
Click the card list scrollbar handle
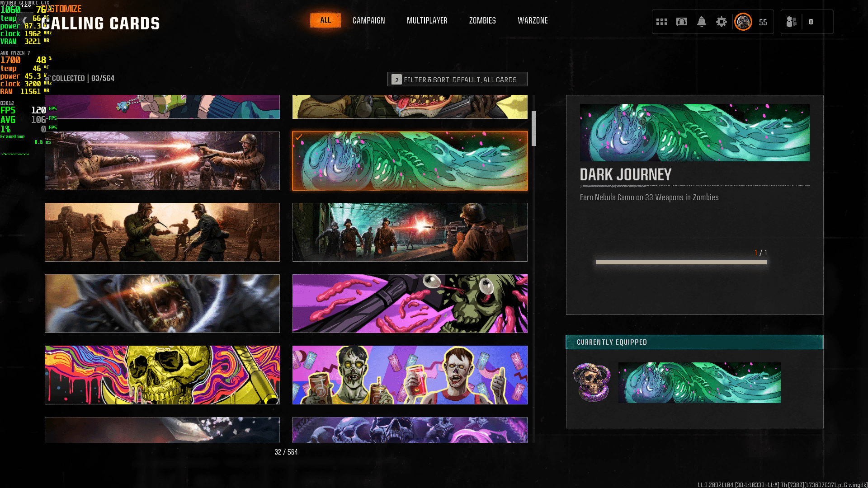click(x=534, y=129)
